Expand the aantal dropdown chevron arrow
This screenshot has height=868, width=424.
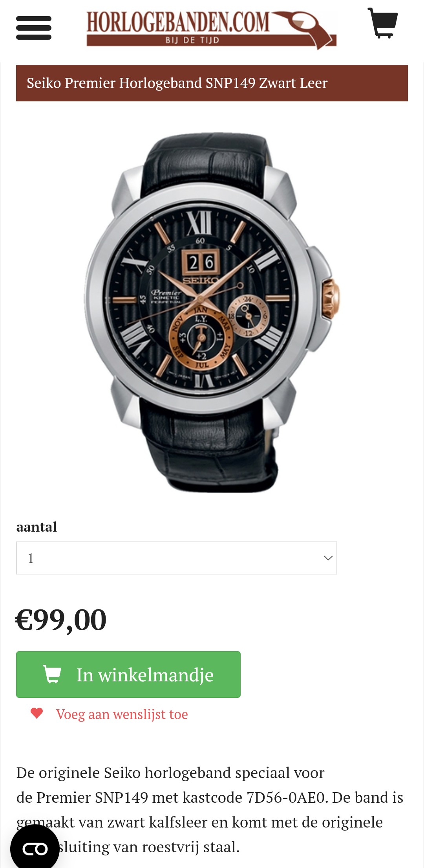(328, 558)
